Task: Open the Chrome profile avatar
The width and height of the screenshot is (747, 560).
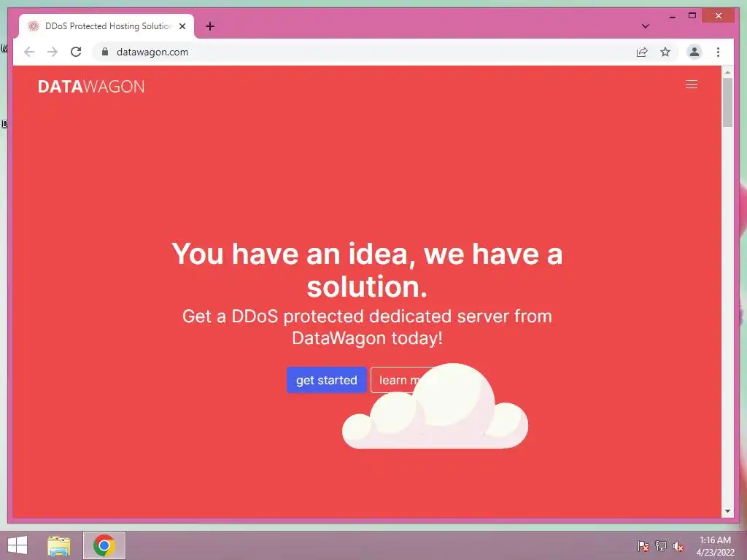Action: click(694, 52)
